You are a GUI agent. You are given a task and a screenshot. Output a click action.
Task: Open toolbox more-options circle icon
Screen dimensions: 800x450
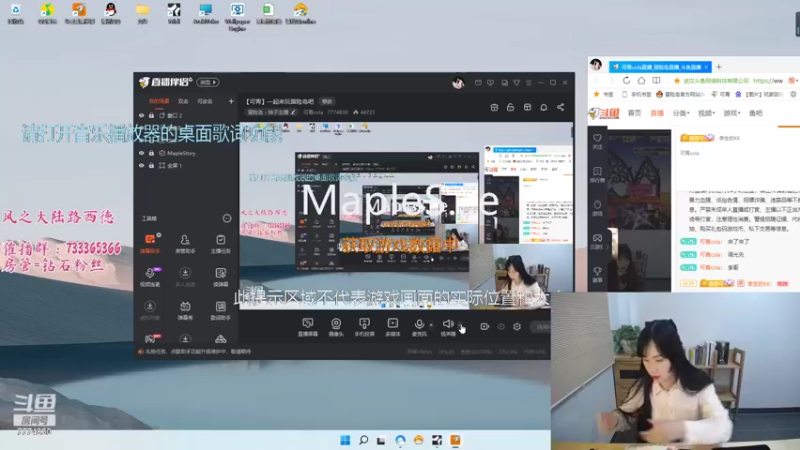click(x=227, y=218)
